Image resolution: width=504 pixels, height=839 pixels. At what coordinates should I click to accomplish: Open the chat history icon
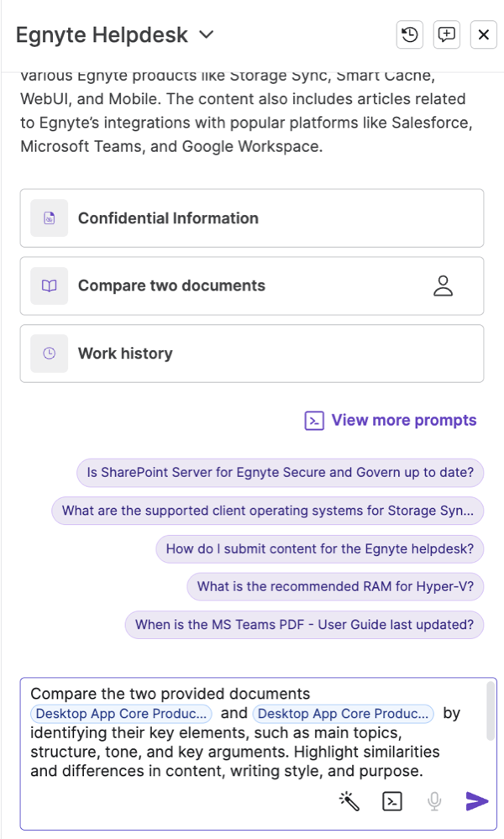pyautogui.click(x=411, y=34)
